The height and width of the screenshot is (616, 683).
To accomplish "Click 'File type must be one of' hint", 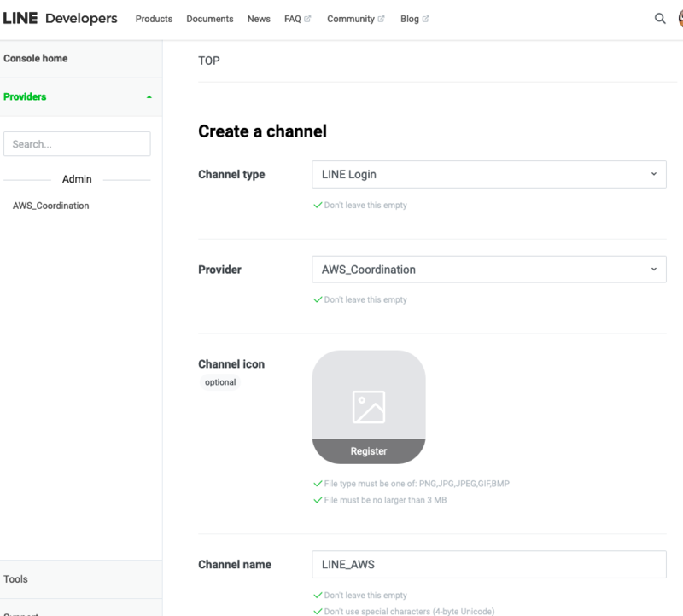I will [x=417, y=484].
